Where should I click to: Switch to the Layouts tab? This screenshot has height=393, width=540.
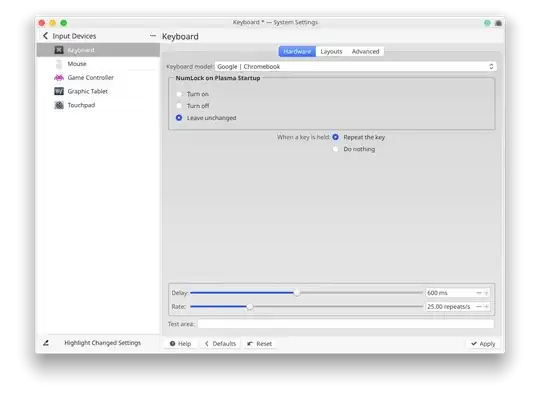tap(331, 52)
